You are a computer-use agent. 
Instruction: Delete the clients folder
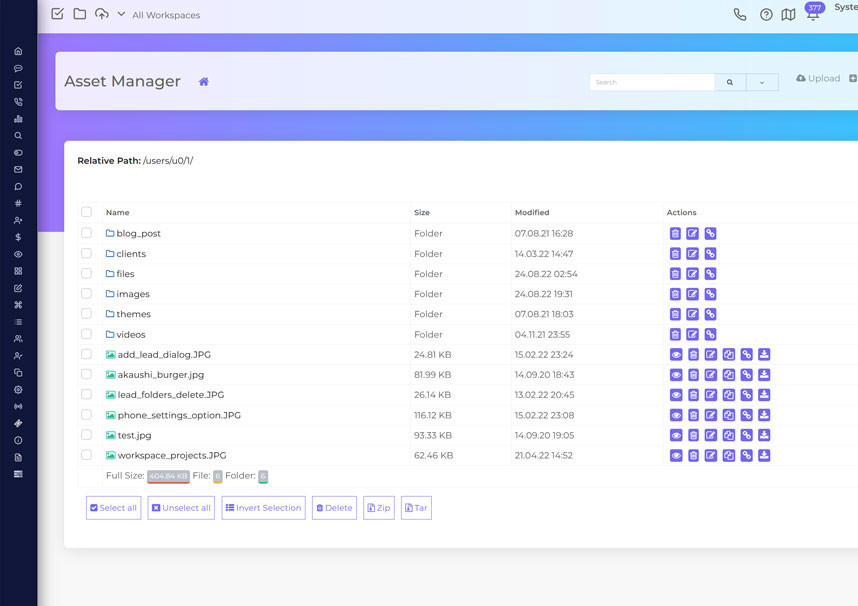[x=675, y=253]
